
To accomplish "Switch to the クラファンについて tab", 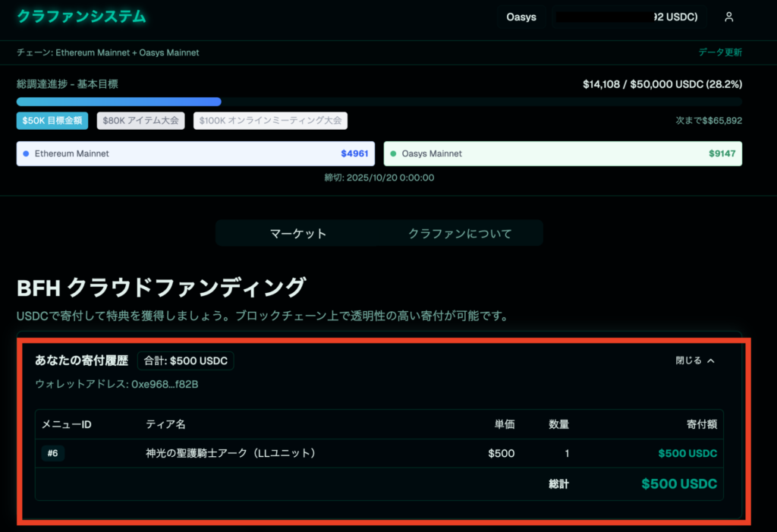I will click(460, 234).
